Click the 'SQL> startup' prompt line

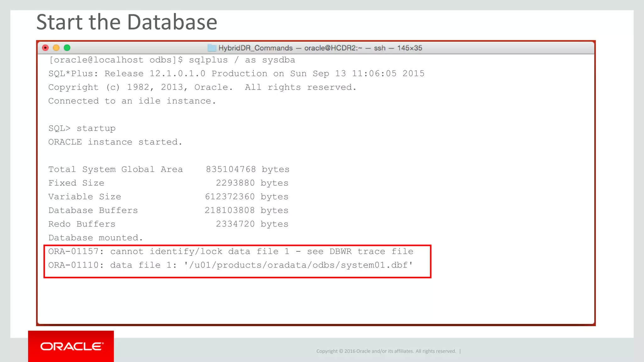click(x=82, y=129)
